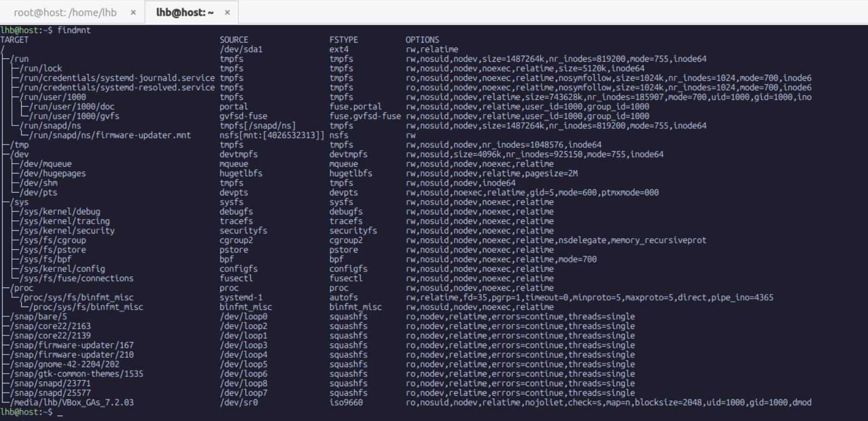Click the /snap/gnome-42-2204/202 mount entry
868x421 pixels.
(65, 364)
